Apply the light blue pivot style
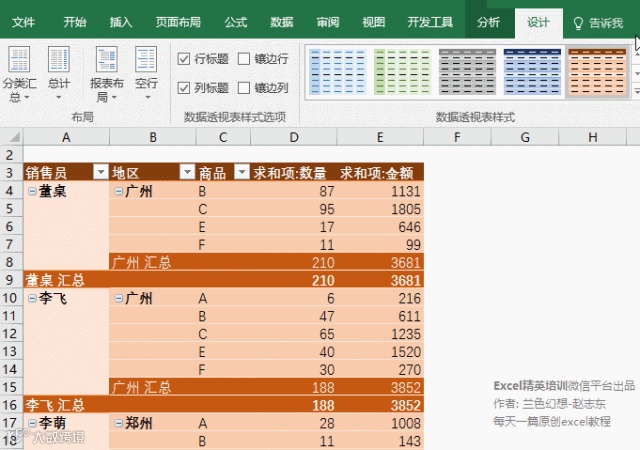 click(338, 71)
